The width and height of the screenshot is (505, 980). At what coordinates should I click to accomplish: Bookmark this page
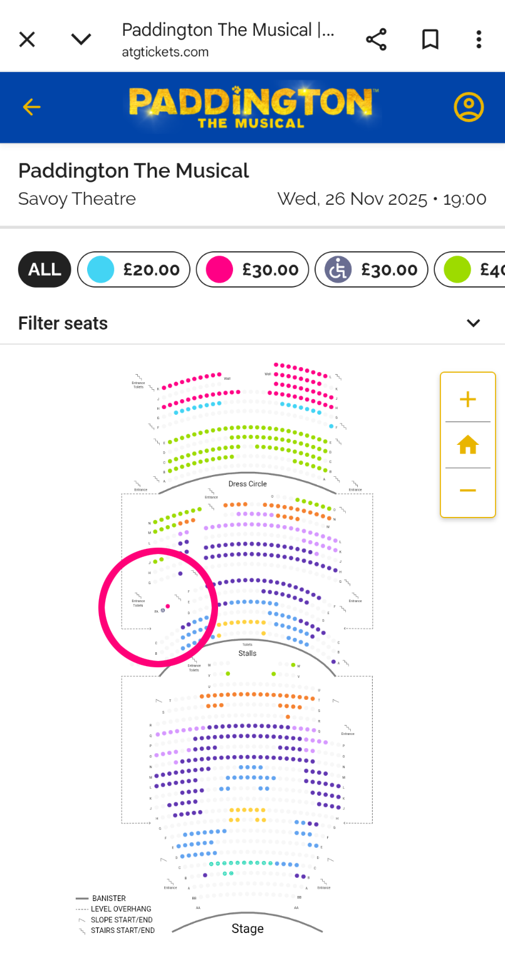(x=430, y=39)
